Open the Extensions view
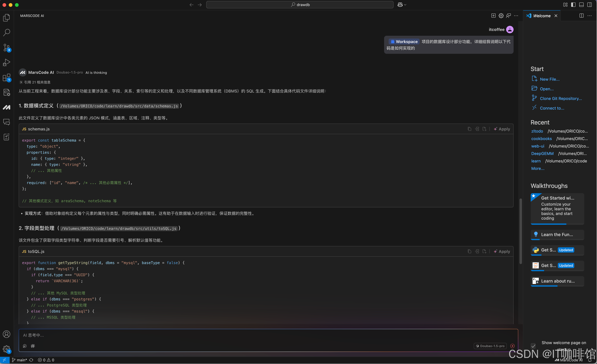This screenshot has width=597, height=364. tap(7, 78)
